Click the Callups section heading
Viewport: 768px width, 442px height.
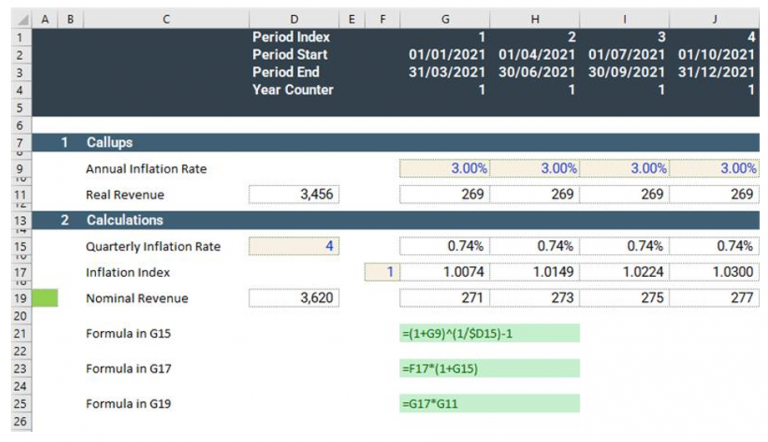[x=109, y=143]
